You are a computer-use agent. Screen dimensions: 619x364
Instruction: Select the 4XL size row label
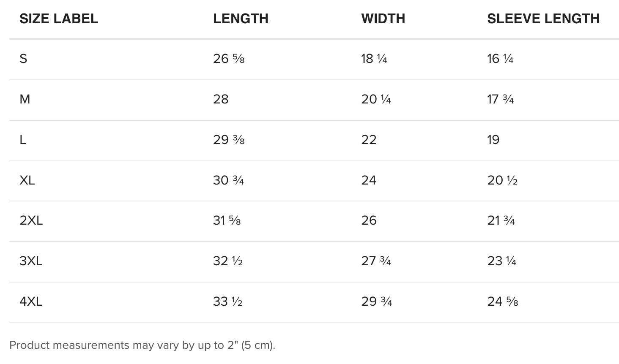(31, 302)
